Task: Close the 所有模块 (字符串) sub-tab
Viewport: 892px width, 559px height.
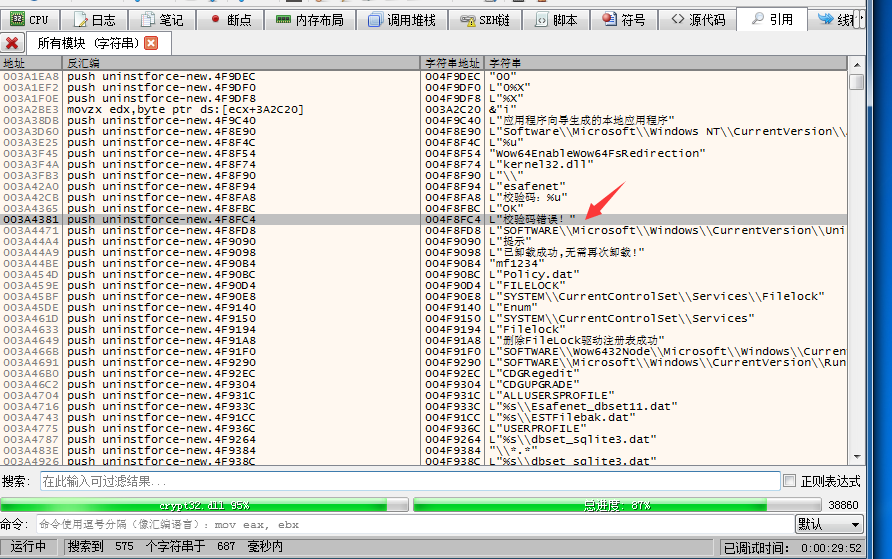Action: [151, 43]
